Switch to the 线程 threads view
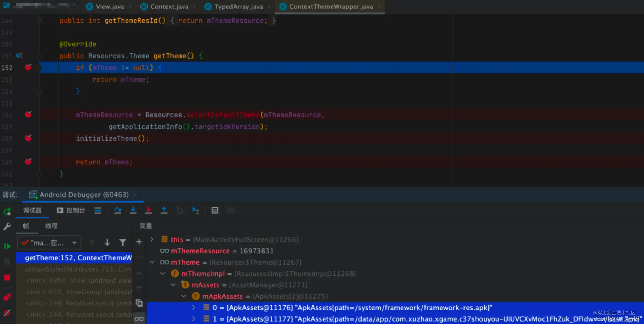Screen dimensions: 644x324 coord(51,226)
